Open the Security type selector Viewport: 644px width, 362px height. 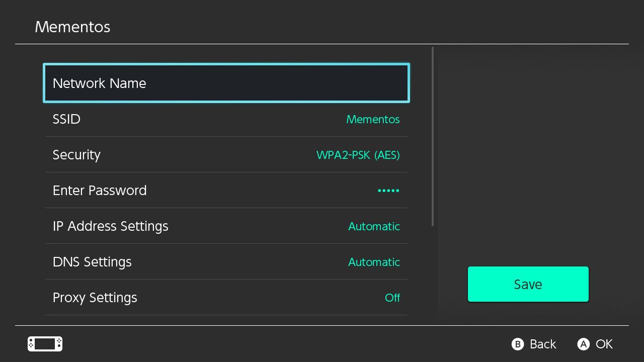pyautogui.click(x=226, y=155)
